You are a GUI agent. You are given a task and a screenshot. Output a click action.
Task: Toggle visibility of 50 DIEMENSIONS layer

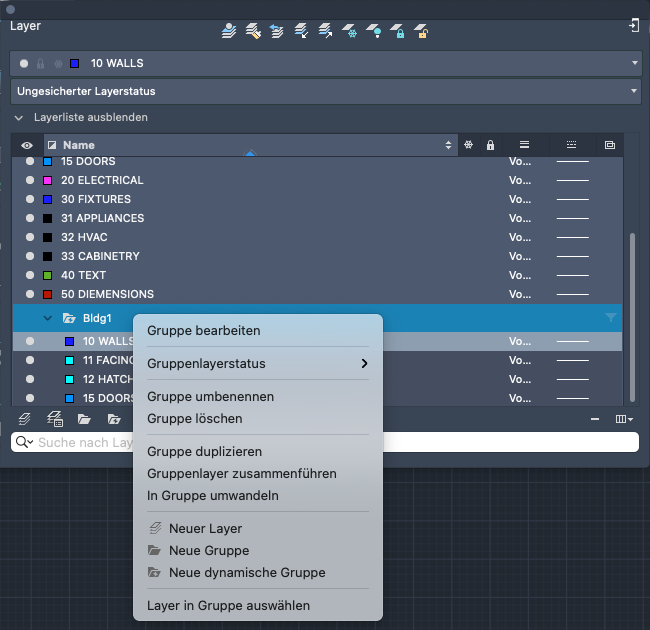[30, 294]
